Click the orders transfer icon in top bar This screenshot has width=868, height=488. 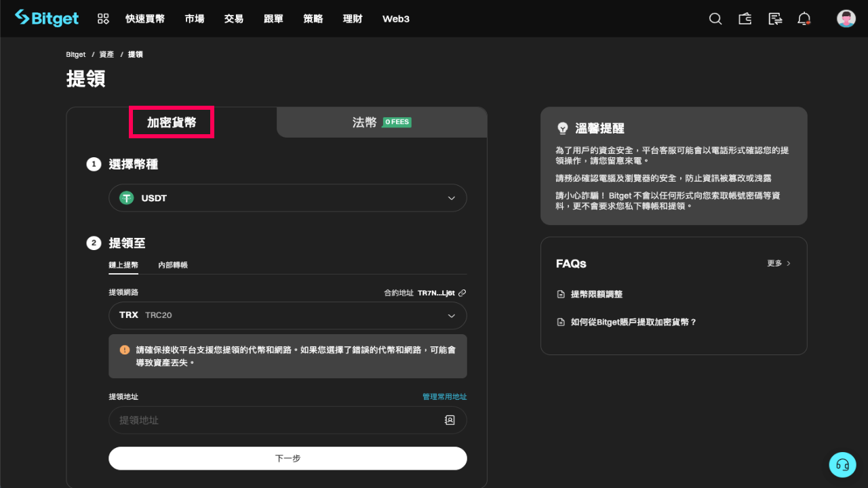(774, 18)
